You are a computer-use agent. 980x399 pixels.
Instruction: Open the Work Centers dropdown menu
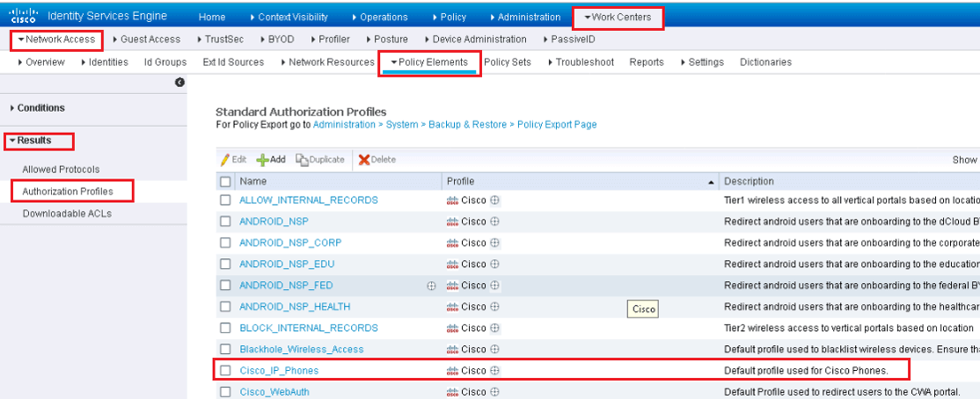618,17
